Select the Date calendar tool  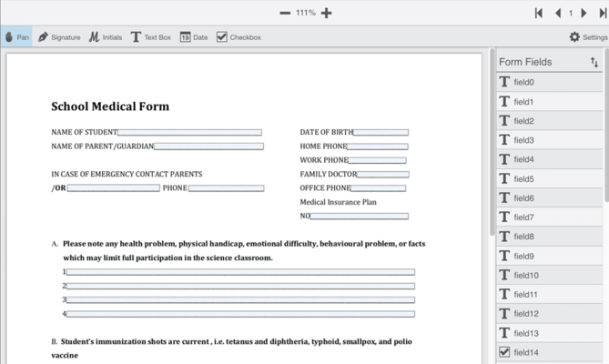click(x=193, y=37)
